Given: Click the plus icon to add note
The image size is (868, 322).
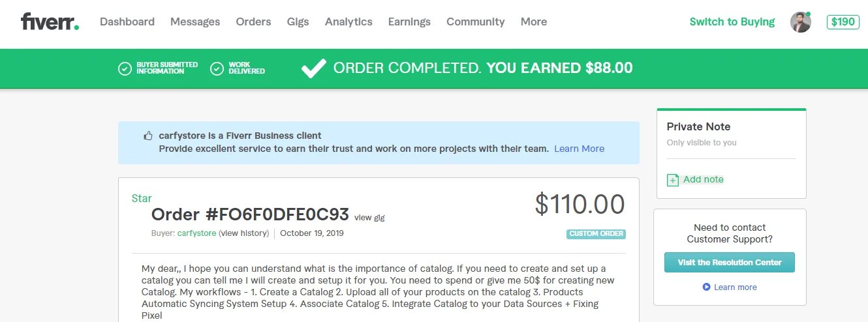Looking at the screenshot, I should [x=673, y=180].
